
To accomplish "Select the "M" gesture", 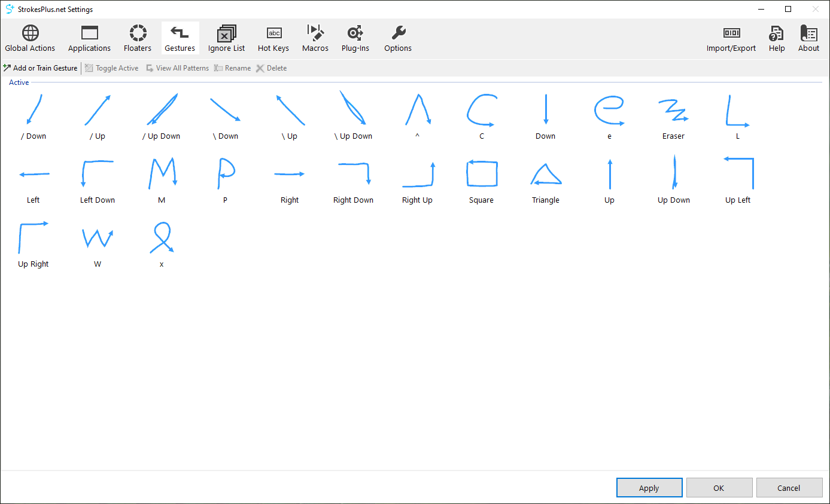I will point(162,180).
